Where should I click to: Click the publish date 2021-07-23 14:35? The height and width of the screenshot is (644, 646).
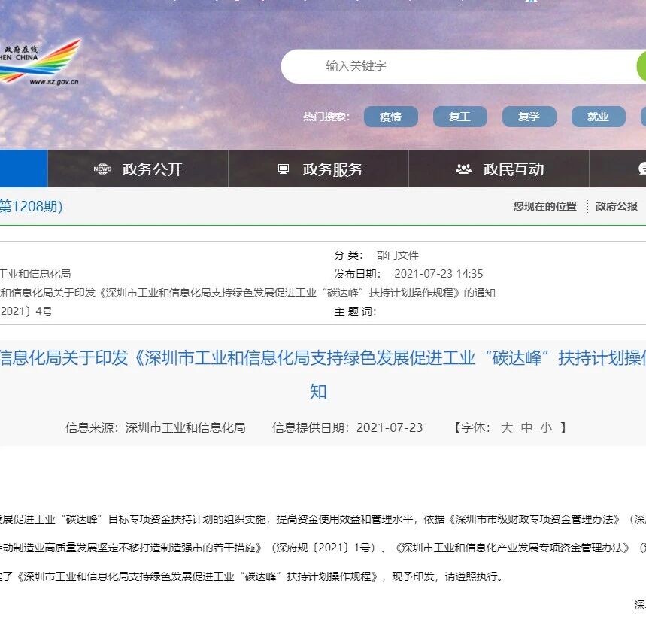click(438, 274)
